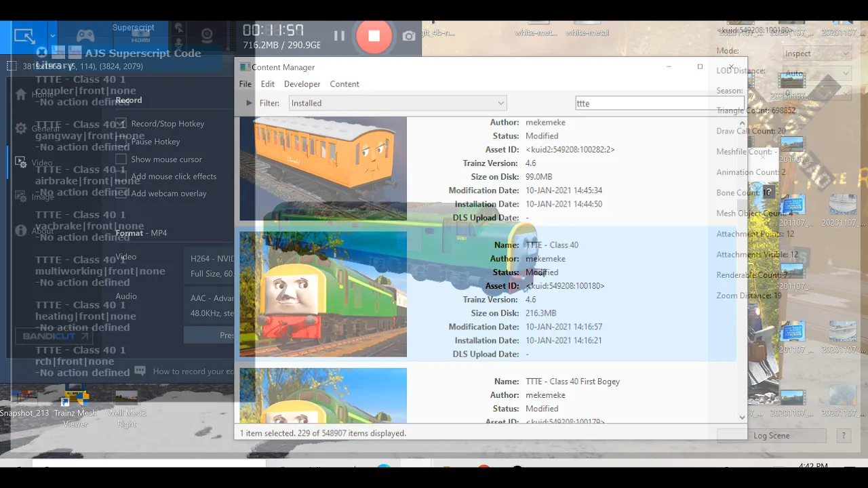
Task: Open the Installed filter dropdown
Action: coord(397,103)
